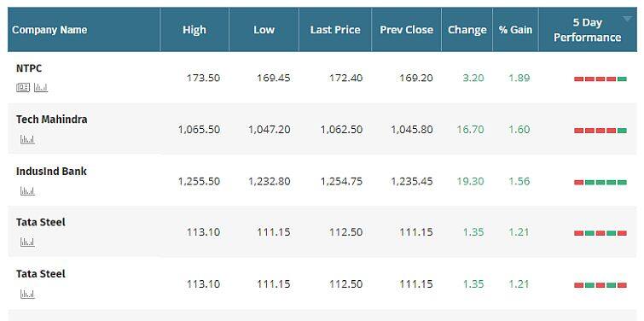Sort table by Company Name header

(49, 30)
